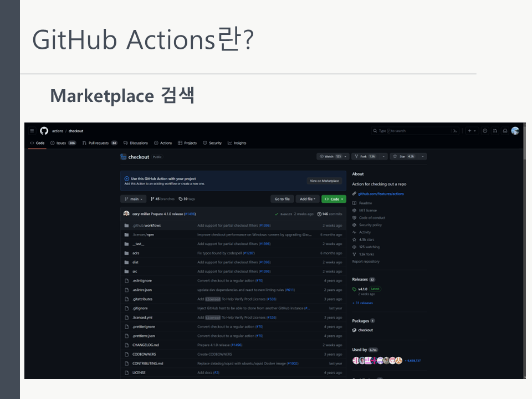532x399 pixels.
Task: Click the play icon in Use this GitHub Action banner
Action: coord(126,178)
